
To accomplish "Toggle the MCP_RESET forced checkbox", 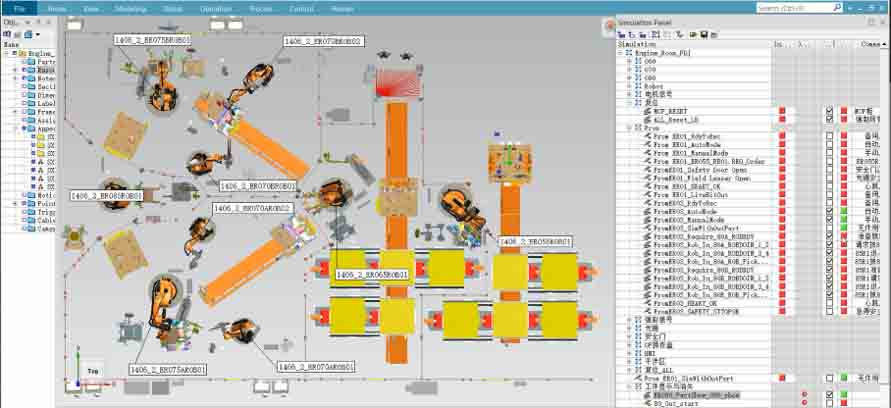I will pyautogui.click(x=829, y=111).
